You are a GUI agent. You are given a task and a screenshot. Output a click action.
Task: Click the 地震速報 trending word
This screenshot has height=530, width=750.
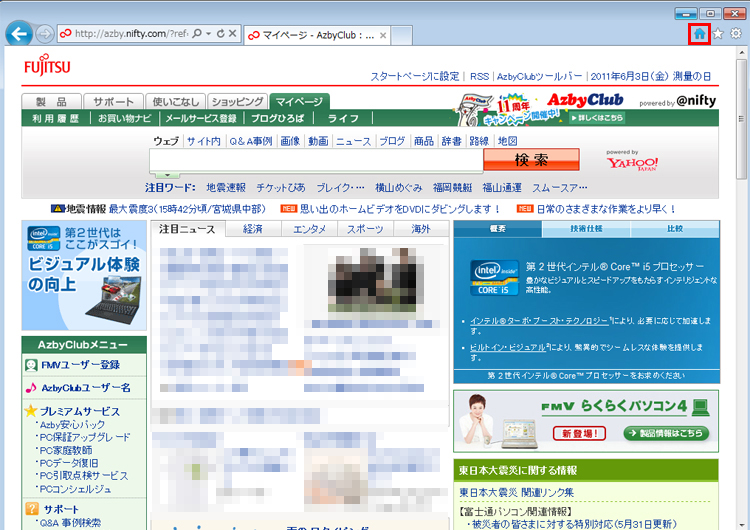pos(226,188)
